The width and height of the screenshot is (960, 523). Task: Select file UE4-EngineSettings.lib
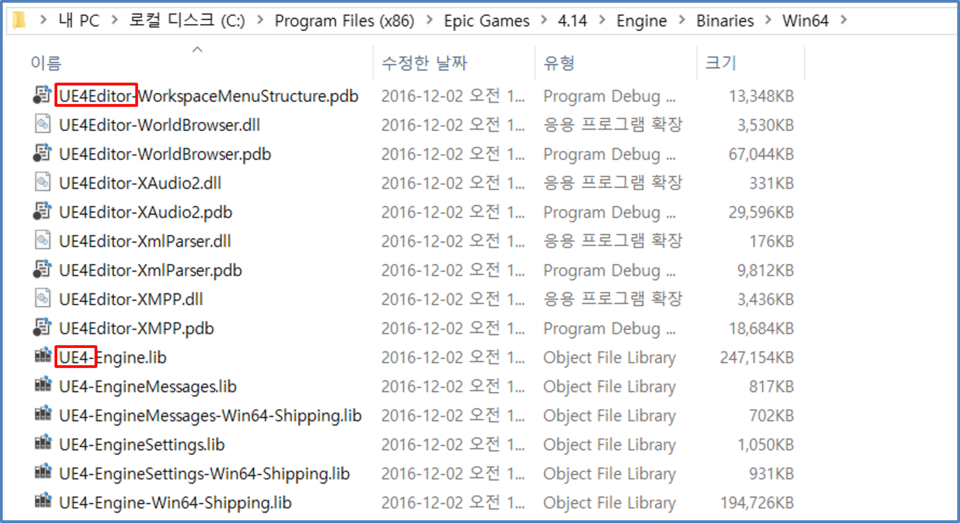(142, 445)
